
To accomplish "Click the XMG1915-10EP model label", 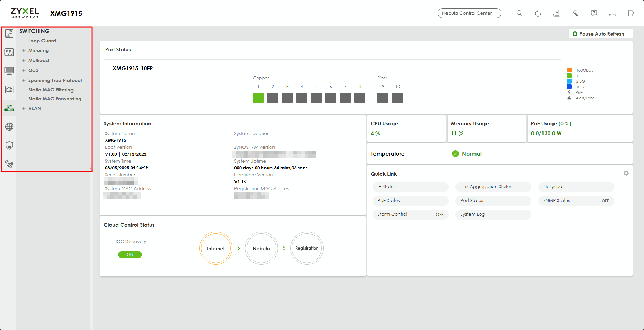I will coord(133,68).
